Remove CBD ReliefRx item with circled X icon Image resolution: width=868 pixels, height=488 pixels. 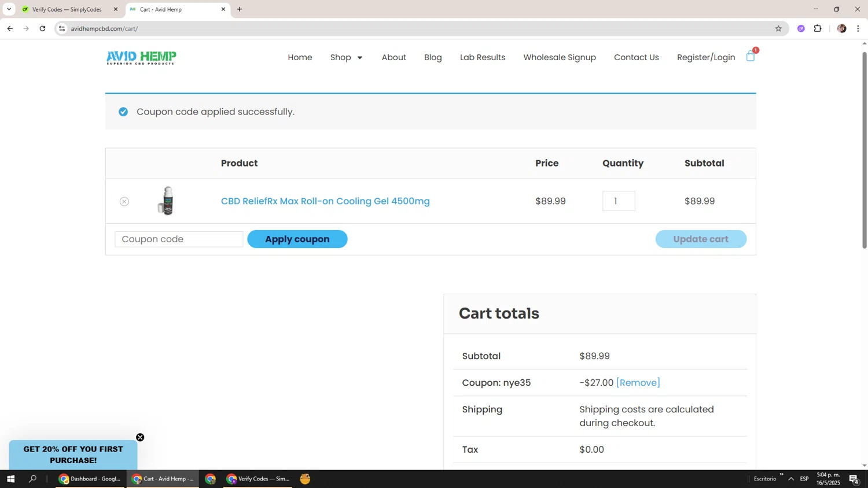[x=124, y=201]
